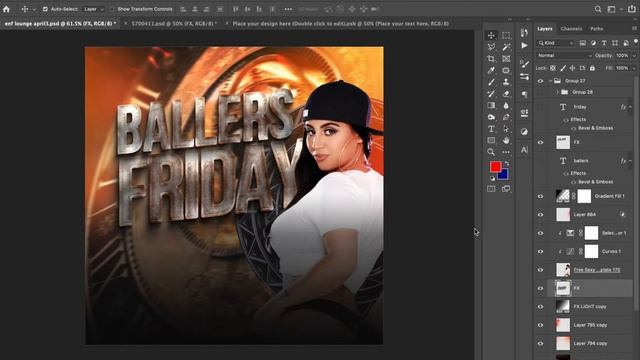Collapse the Group 27 folder
The height and width of the screenshot is (360, 640).
pos(550,81)
